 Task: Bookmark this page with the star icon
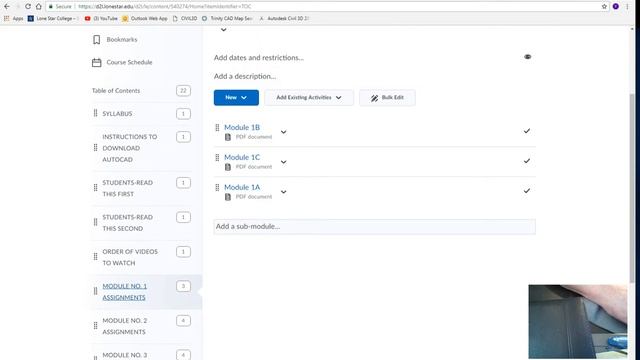604,7
